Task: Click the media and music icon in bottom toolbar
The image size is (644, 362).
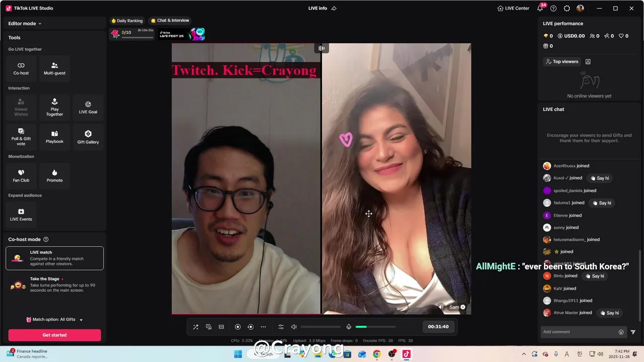Action: [208, 327]
